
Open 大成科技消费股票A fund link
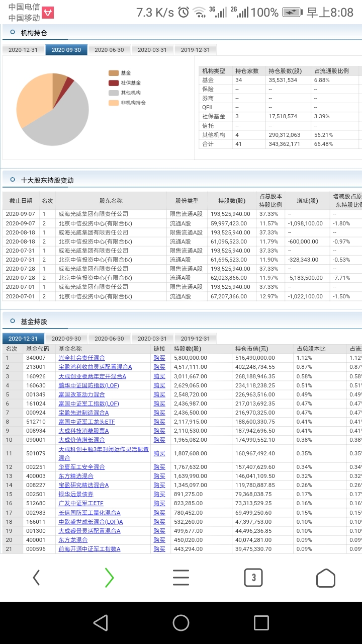point(83,431)
